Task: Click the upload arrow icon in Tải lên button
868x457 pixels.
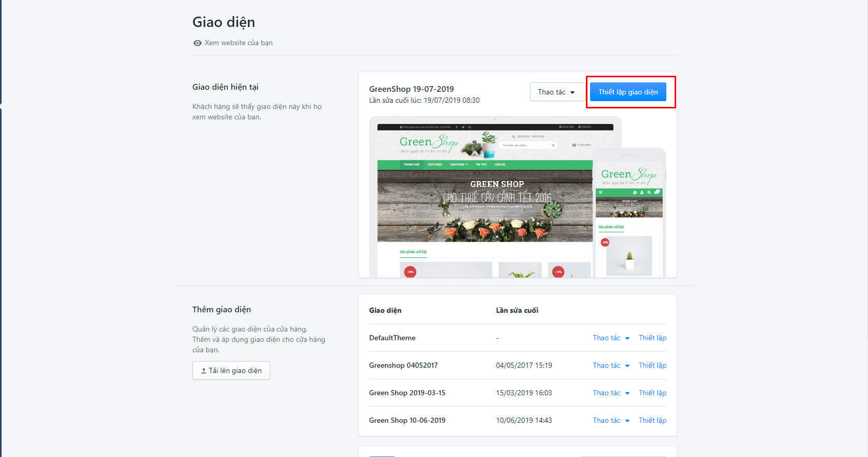Action: coord(204,371)
